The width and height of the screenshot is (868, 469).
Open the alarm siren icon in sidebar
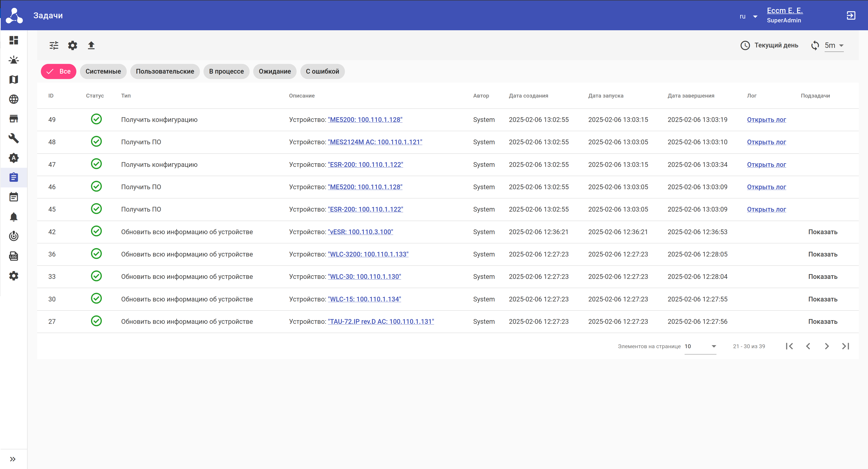click(x=14, y=60)
